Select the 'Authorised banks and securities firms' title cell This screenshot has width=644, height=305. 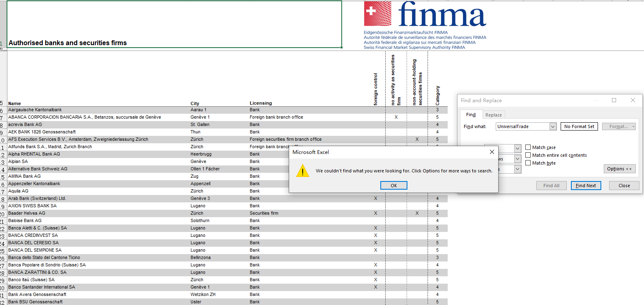pos(174,24)
